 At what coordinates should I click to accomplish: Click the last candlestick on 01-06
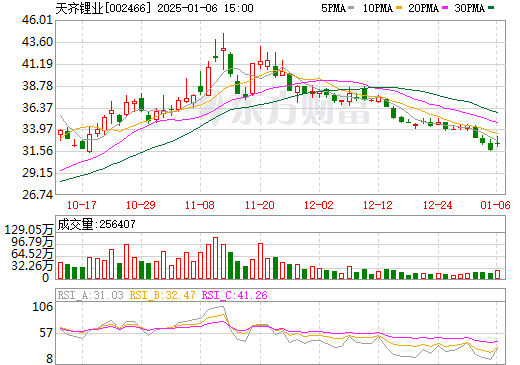[498, 143]
